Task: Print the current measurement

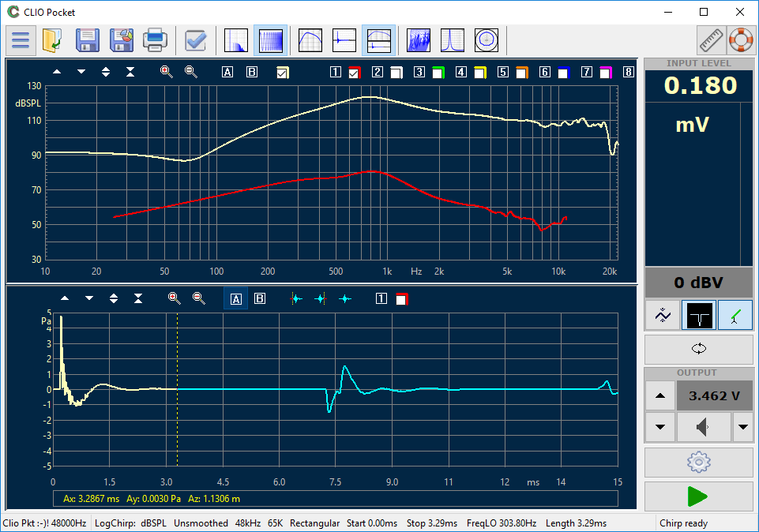Action: tap(155, 40)
